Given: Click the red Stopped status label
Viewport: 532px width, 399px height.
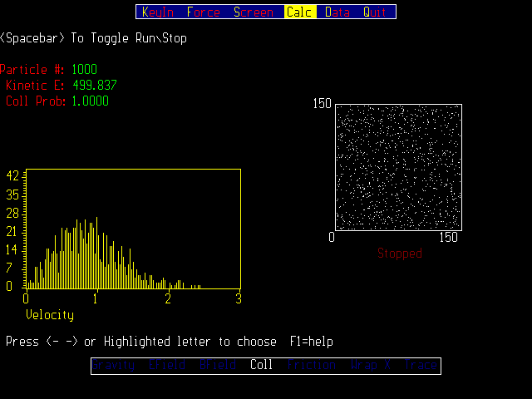Looking at the screenshot, I should pos(400,254).
